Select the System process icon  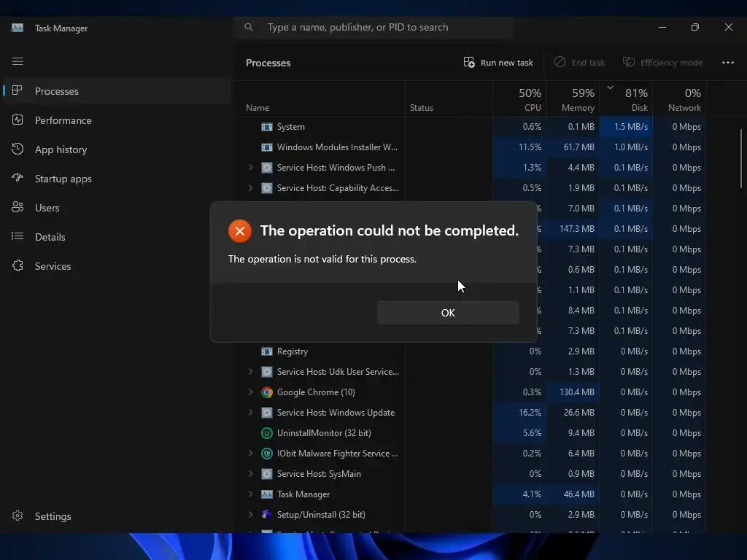[267, 127]
